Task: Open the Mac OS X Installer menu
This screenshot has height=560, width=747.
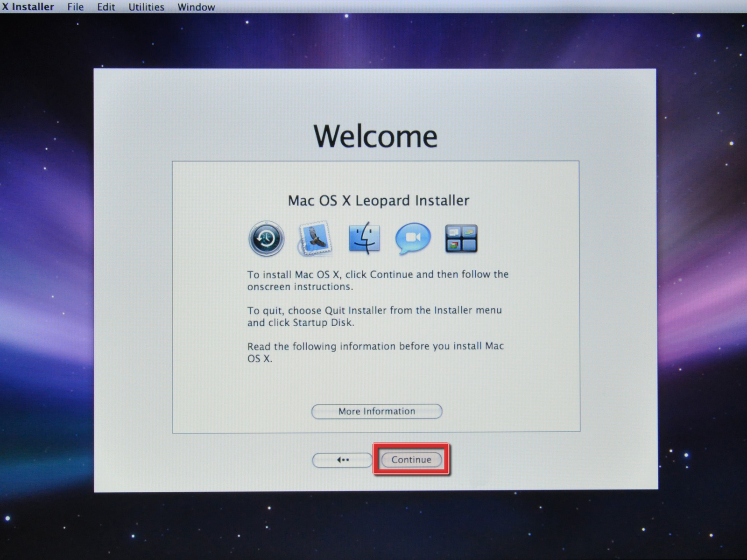Action: click(28, 7)
